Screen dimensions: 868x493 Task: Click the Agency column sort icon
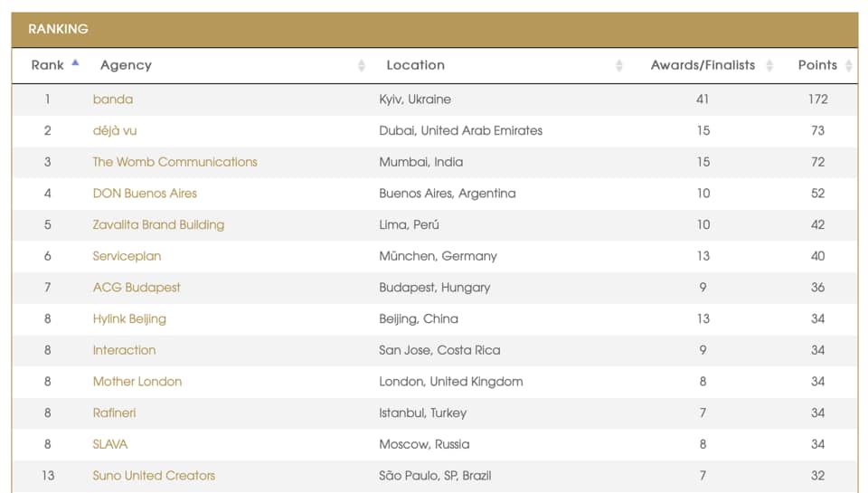point(362,65)
